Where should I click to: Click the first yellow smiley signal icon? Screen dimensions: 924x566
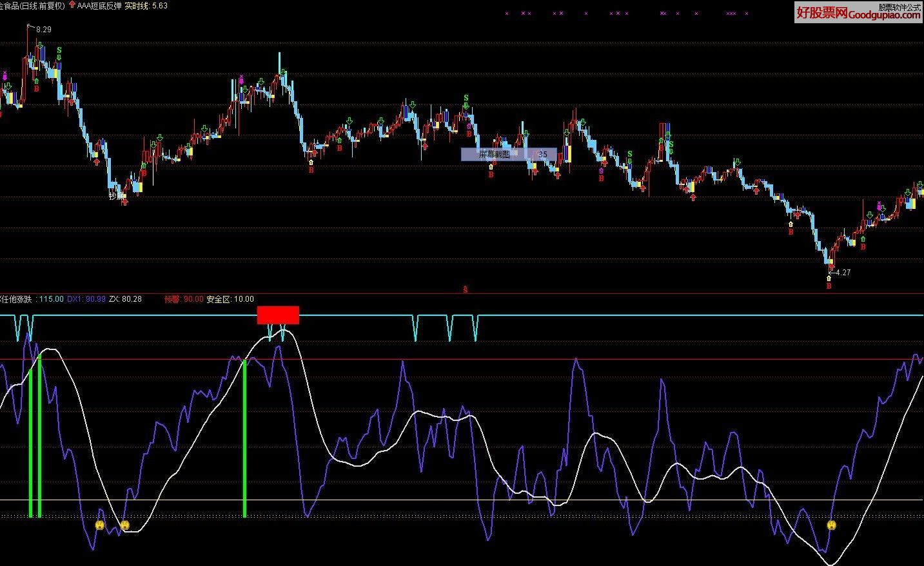pos(99,525)
